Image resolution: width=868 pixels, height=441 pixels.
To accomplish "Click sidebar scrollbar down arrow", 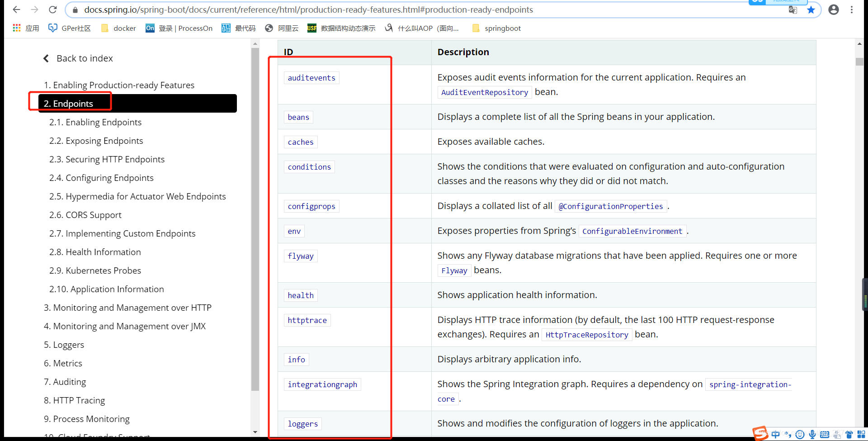I will point(255,432).
